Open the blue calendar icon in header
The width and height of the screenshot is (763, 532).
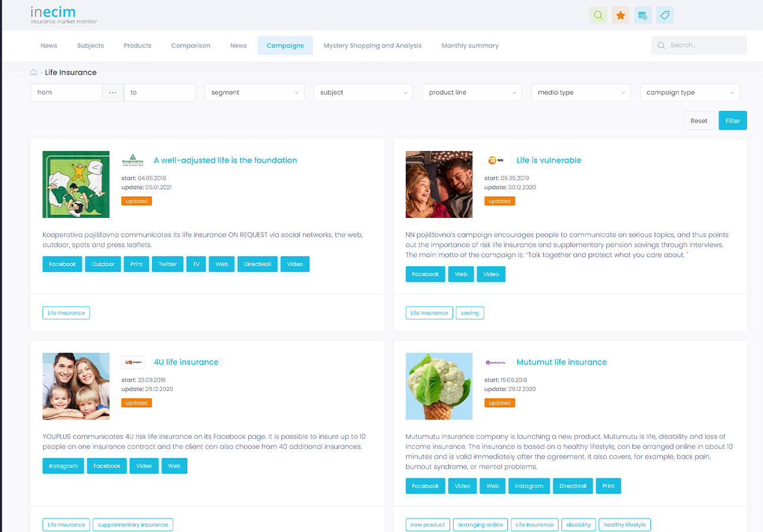[x=643, y=15]
